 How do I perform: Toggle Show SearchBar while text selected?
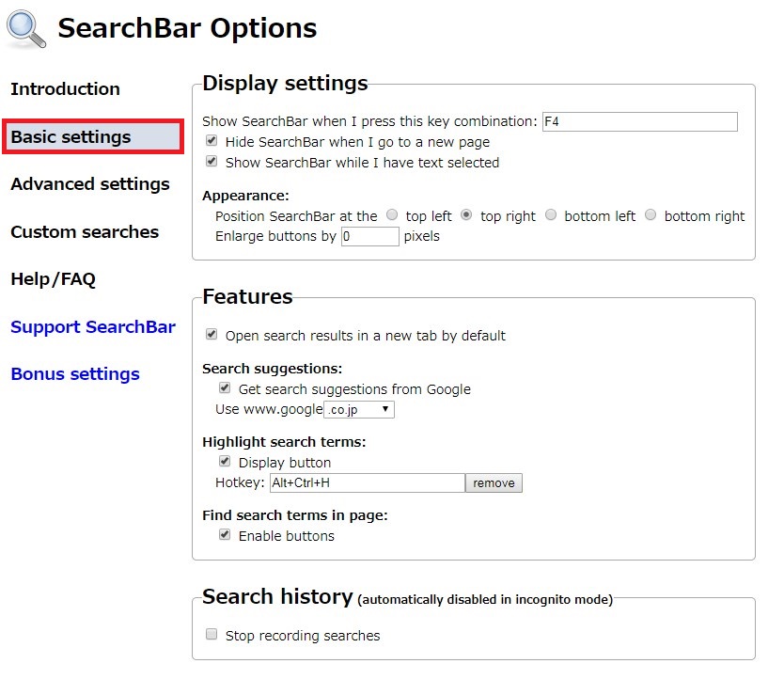coord(212,161)
